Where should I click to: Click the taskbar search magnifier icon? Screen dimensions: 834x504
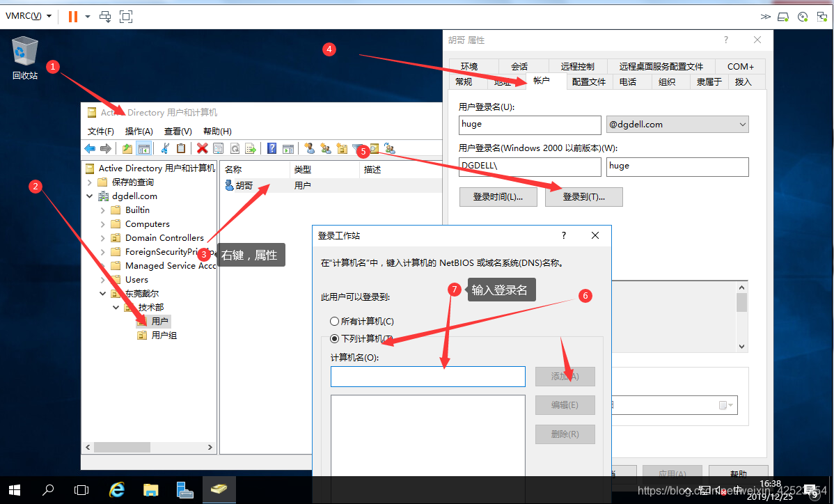[48, 489]
